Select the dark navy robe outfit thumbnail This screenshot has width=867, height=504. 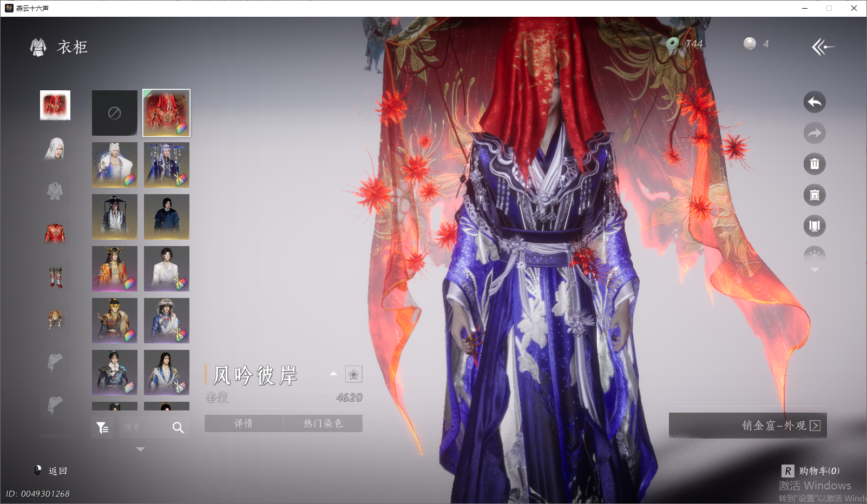pos(167,217)
